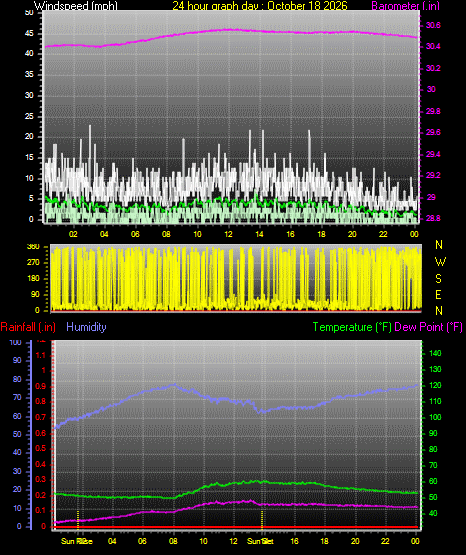Screen dimensions: 466x555
Task: Click hour 18 on wind graph axis
Action: [321, 234]
